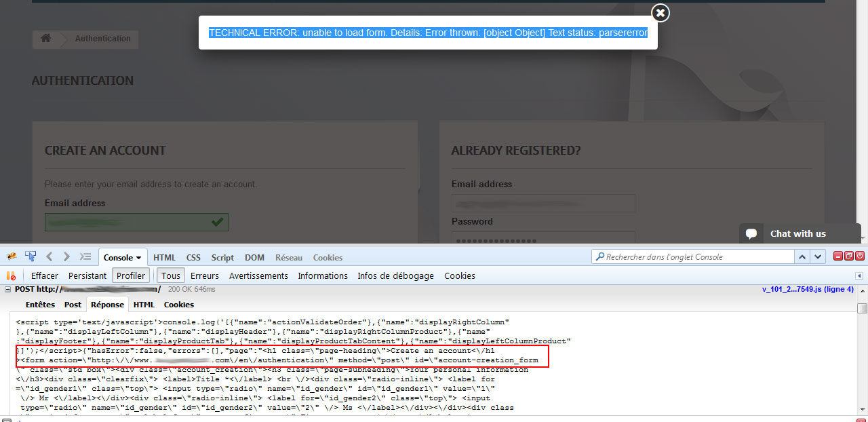Click the home icon in the breadcrumb

[45, 39]
